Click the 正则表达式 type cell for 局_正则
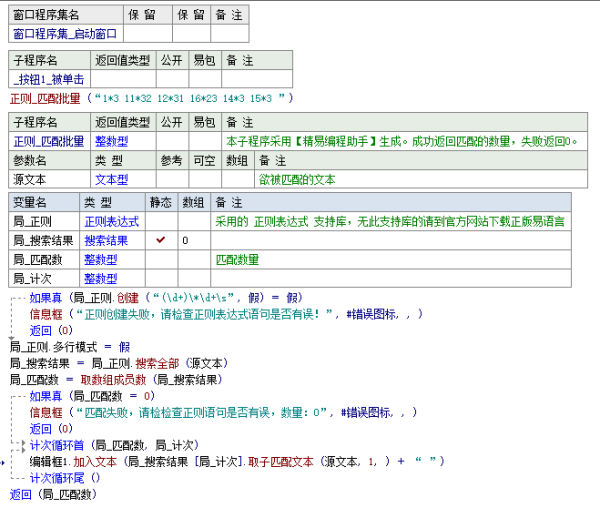This screenshot has height=518, width=600. click(111, 221)
